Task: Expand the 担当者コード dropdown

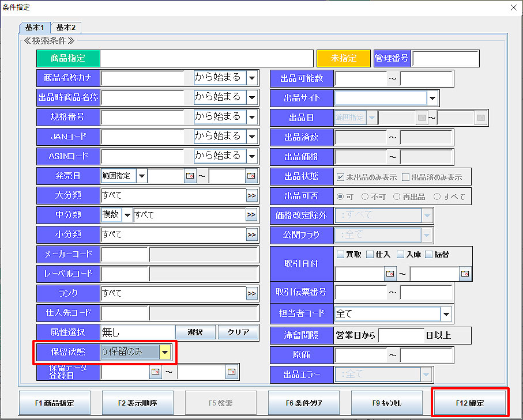Action: pyautogui.click(x=446, y=314)
